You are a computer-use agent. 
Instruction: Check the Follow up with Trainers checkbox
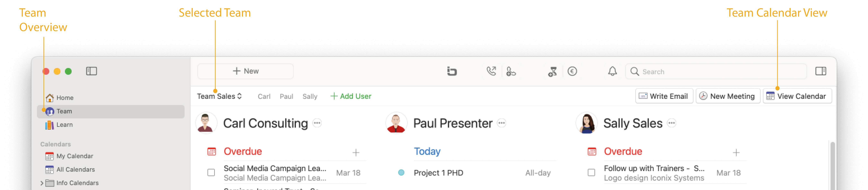[591, 173]
